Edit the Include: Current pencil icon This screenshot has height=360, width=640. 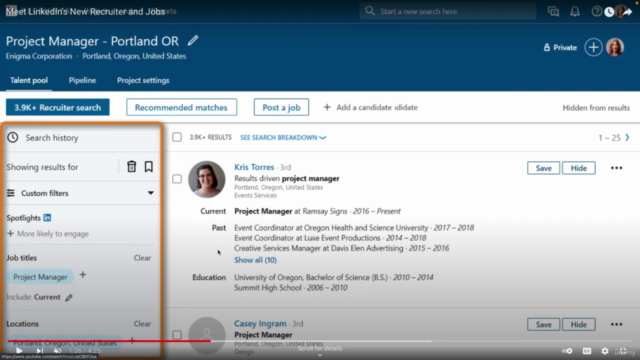[69, 298]
